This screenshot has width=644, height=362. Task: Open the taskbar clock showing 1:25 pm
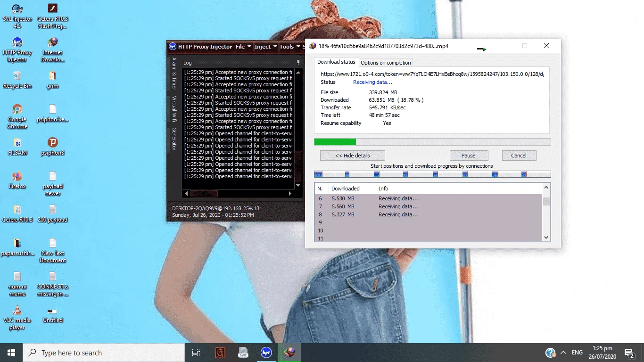(603, 353)
